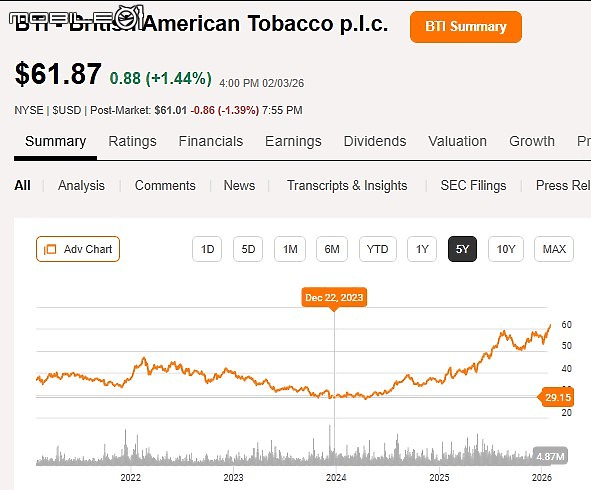Click the Adv Chart icon

(50, 250)
